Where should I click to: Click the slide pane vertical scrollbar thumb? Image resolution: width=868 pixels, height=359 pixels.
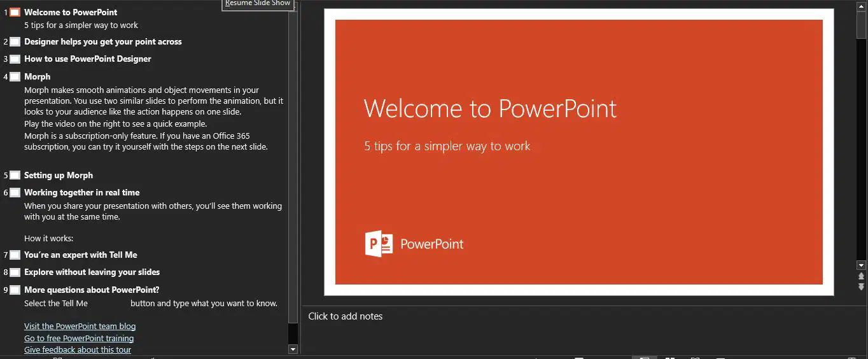[862, 25]
